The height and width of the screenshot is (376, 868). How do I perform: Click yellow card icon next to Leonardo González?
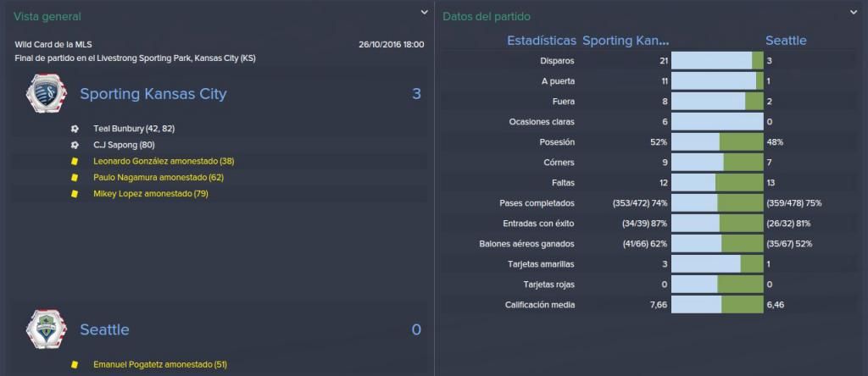75,162
